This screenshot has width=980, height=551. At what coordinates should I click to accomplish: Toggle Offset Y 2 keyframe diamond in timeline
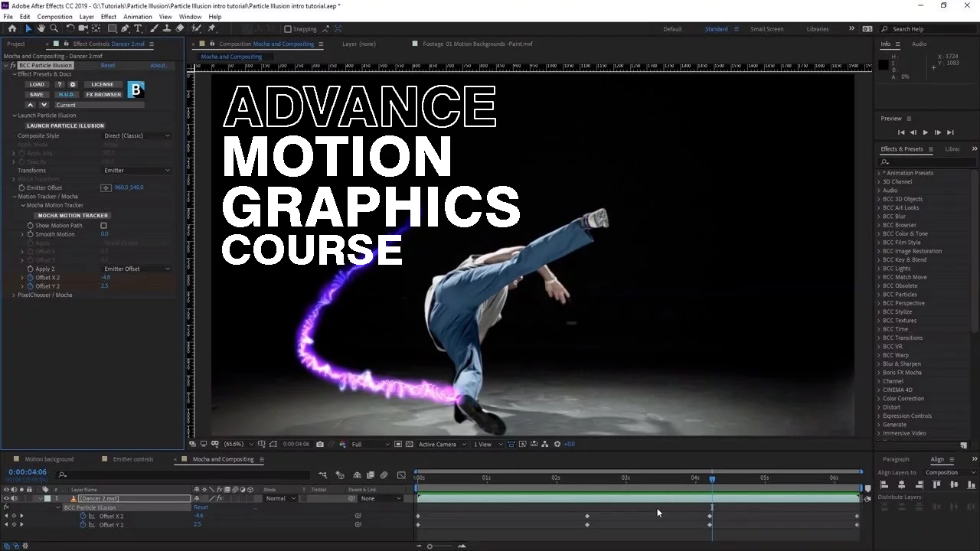14,524
